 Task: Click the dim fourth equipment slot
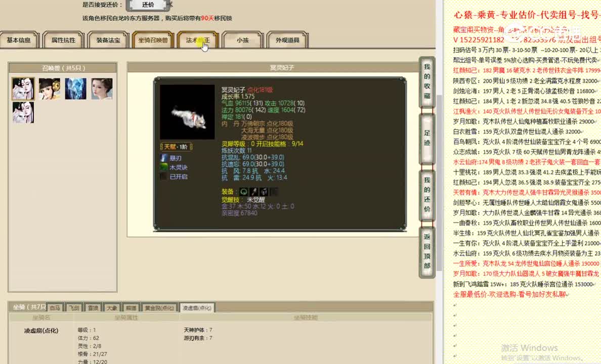[x=274, y=192]
